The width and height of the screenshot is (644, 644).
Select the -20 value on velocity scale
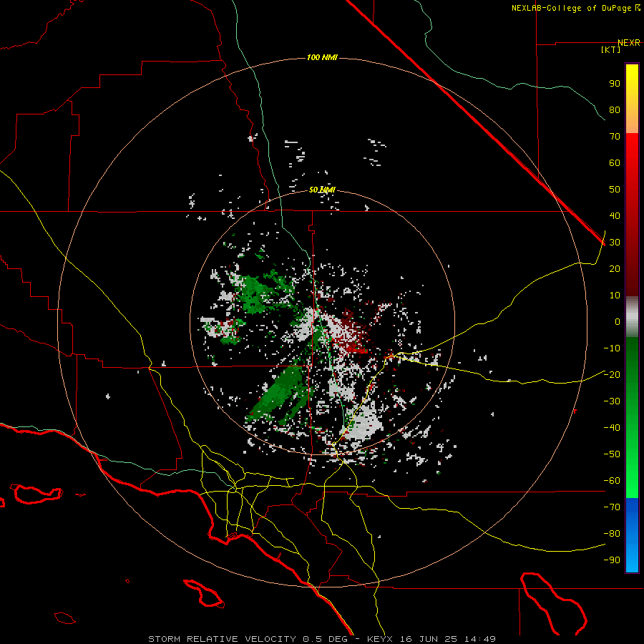point(612,375)
